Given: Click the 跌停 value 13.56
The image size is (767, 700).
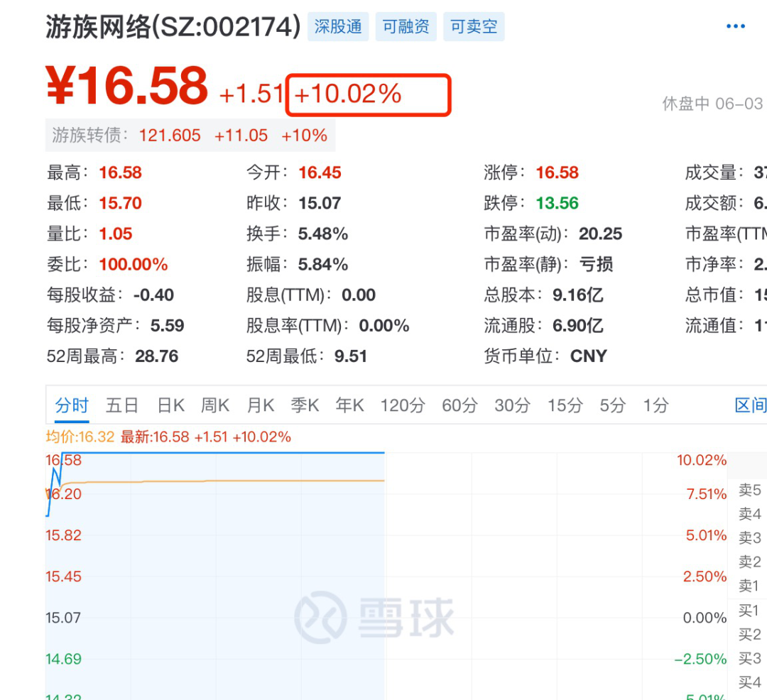Looking at the screenshot, I should 557,203.
